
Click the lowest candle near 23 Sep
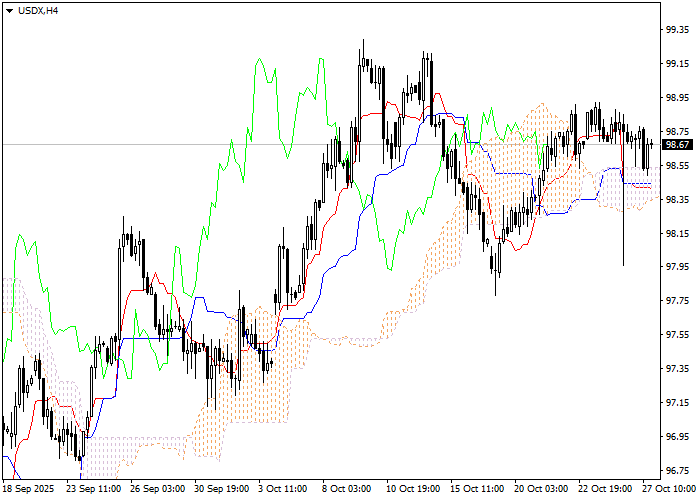[81, 462]
